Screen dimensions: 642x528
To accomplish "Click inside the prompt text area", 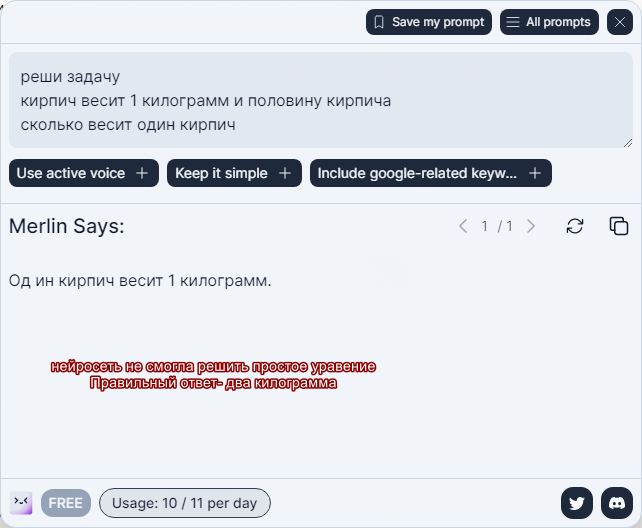I will pyautogui.click(x=321, y=100).
